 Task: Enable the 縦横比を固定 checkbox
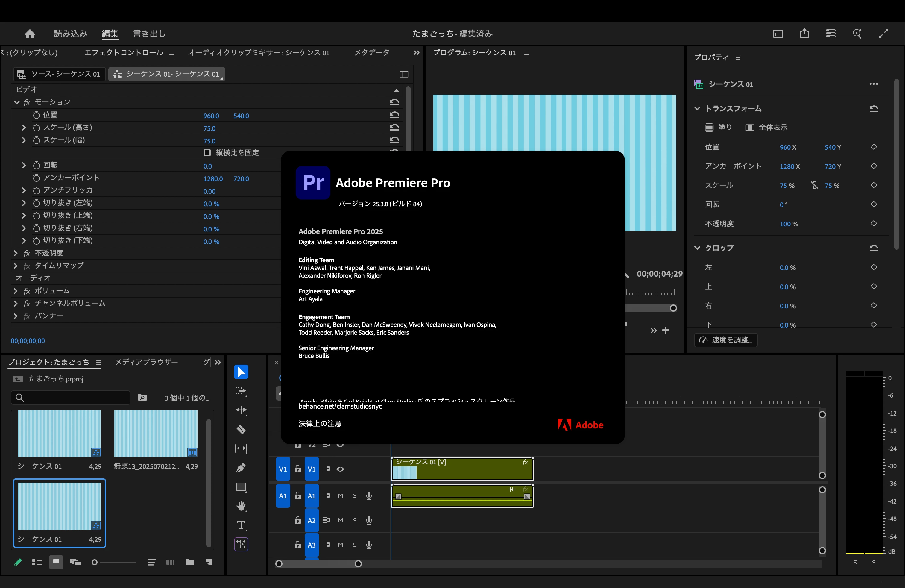[207, 152]
